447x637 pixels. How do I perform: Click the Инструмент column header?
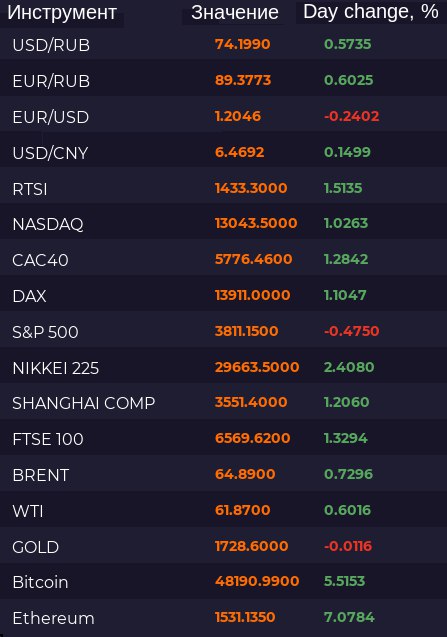tap(62, 13)
